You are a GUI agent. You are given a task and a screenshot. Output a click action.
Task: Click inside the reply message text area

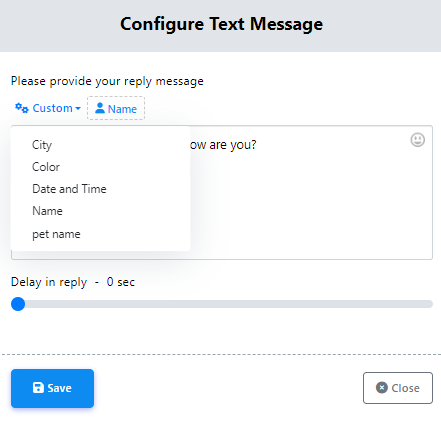311,200
